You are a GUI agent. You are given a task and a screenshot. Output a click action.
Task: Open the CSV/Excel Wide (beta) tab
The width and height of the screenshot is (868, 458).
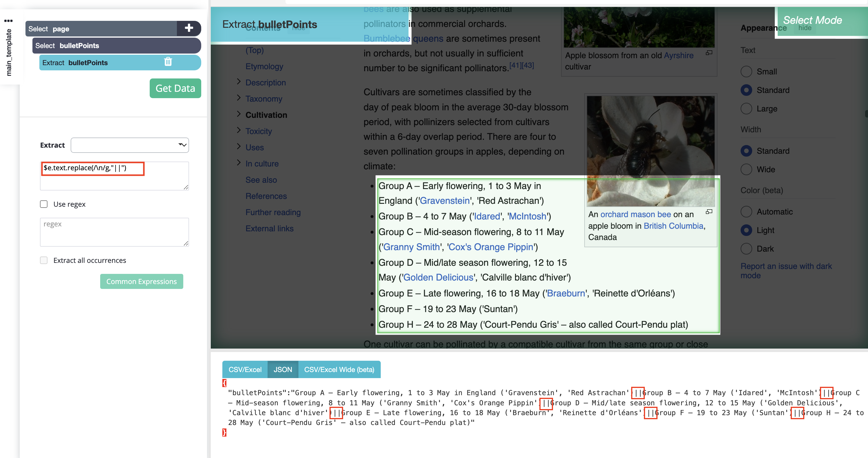(339, 369)
